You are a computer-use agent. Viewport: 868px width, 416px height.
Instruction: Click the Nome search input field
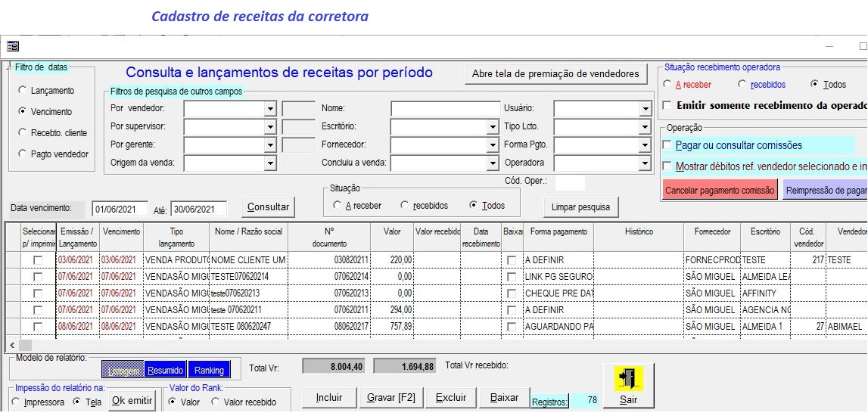[x=446, y=108]
